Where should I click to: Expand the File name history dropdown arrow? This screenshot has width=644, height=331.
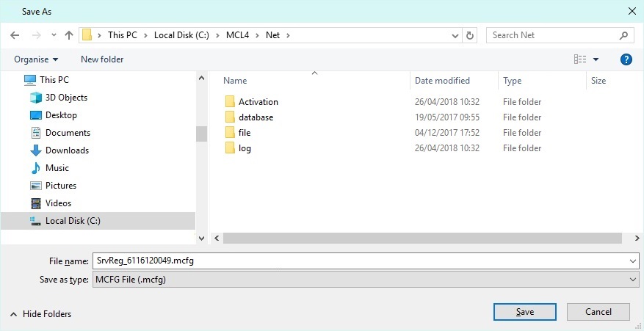(633, 261)
